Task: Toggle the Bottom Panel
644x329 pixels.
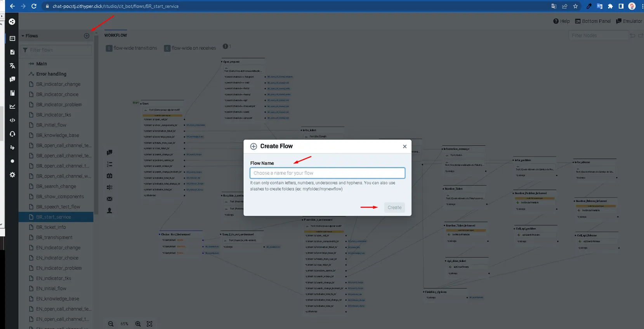Action: (x=593, y=21)
